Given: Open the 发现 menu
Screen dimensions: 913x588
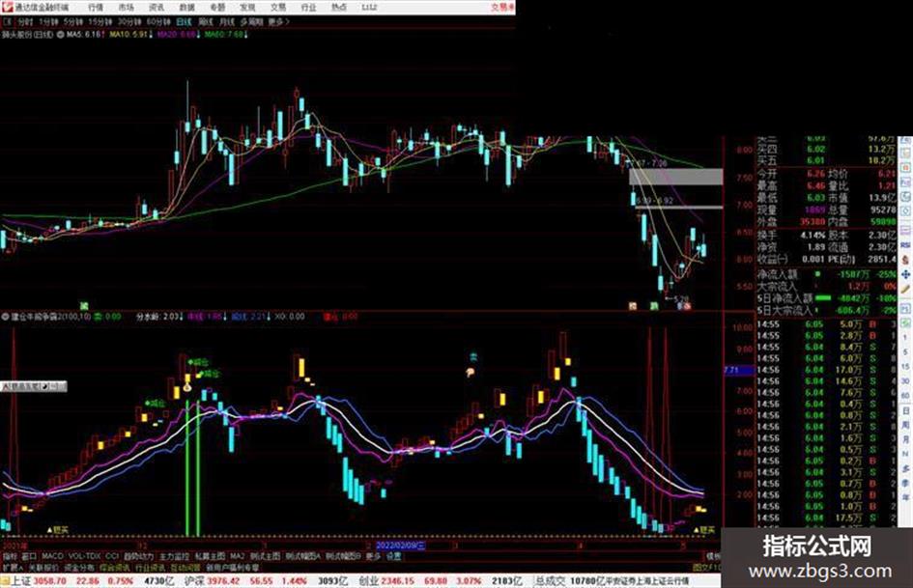Looking at the screenshot, I should pos(247,7).
